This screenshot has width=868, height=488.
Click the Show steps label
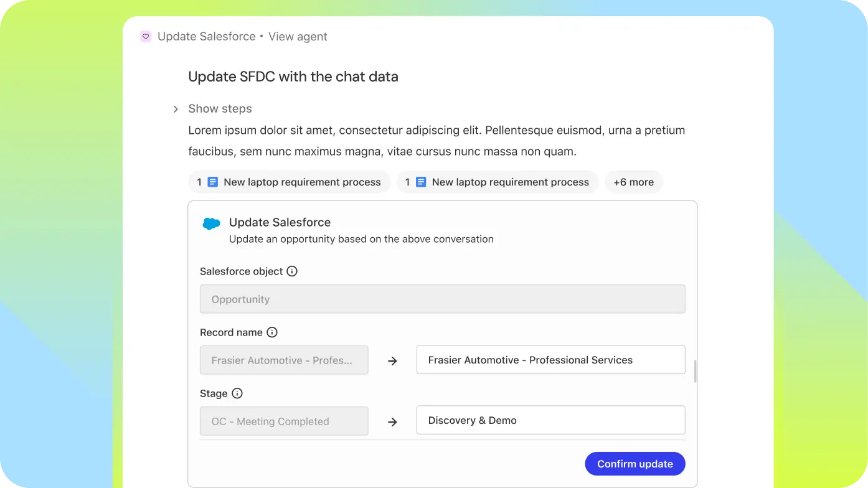tap(220, 108)
